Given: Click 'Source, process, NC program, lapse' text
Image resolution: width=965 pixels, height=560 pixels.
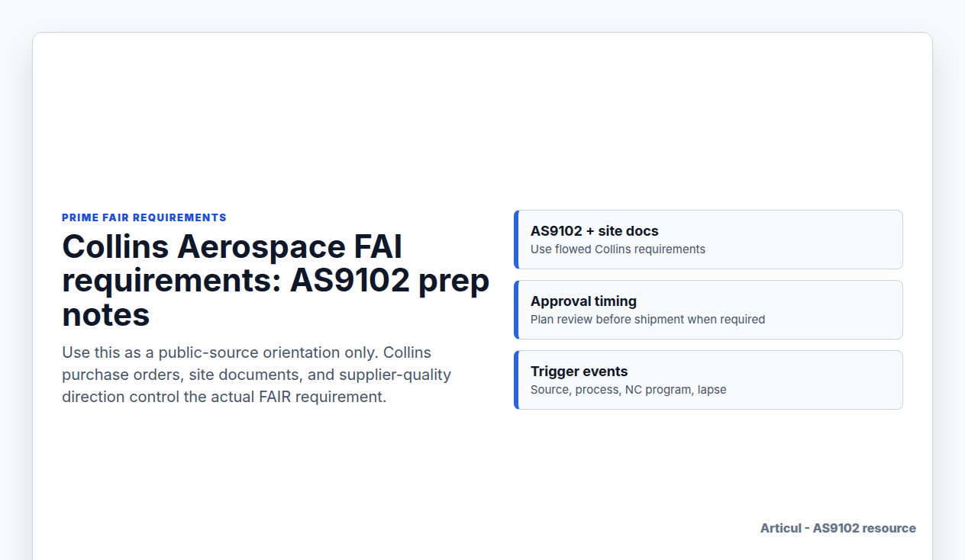Looking at the screenshot, I should tap(628, 390).
